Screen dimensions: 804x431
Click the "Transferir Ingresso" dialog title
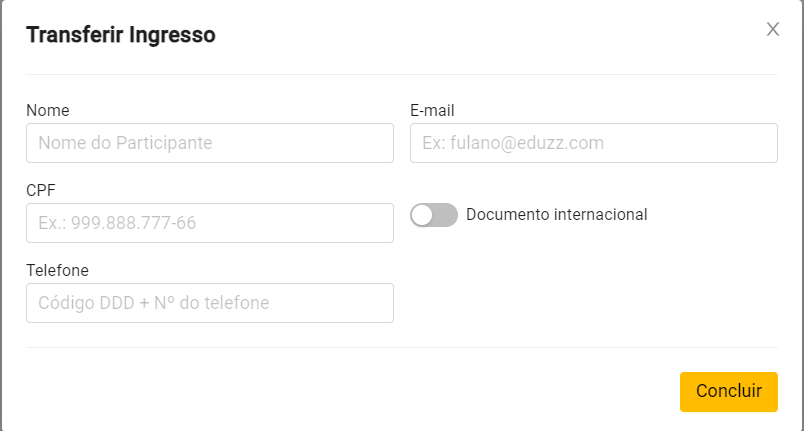(120, 35)
